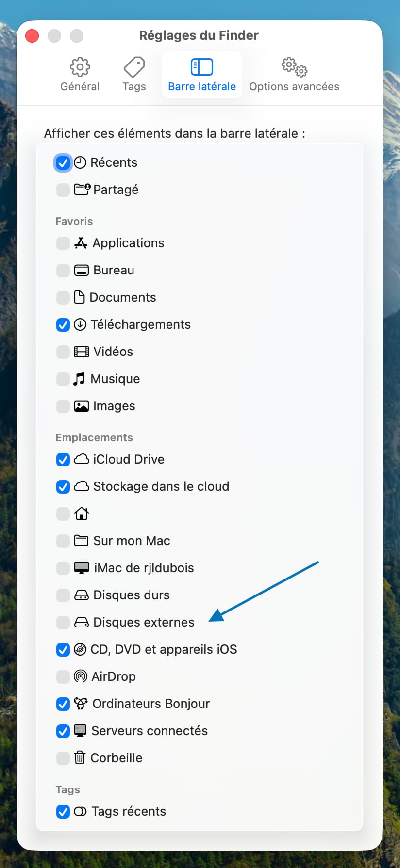Click the Bureau desktop icon

point(81,270)
